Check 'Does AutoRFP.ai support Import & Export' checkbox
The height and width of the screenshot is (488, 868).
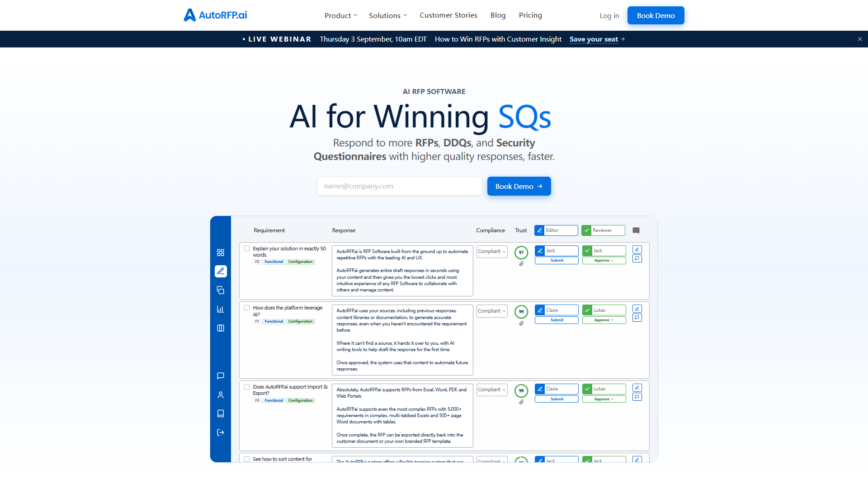[247, 387]
